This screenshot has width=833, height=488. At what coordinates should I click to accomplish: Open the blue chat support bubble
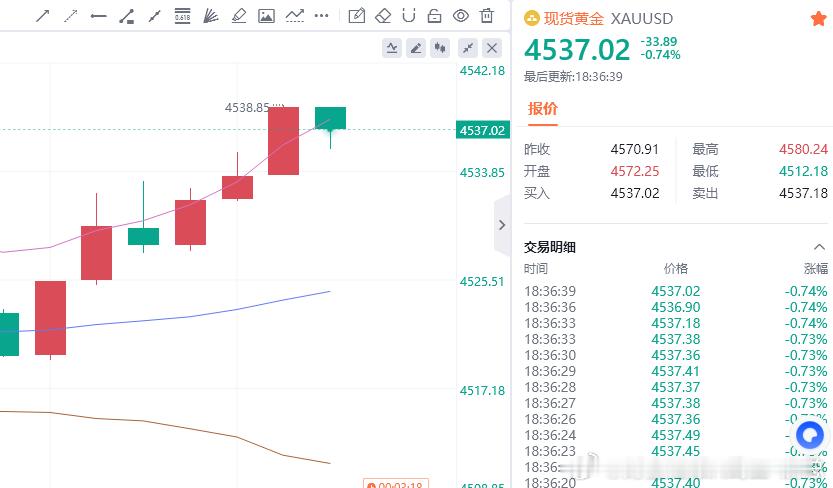[810, 436]
